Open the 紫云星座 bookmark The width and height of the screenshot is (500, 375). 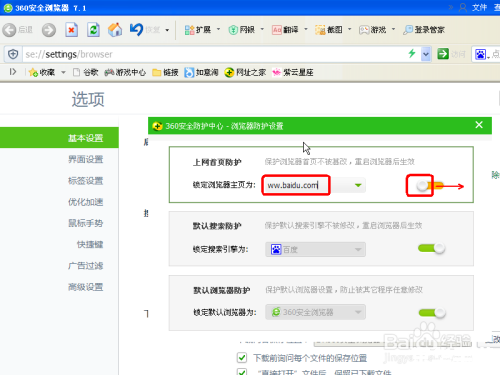click(x=293, y=72)
